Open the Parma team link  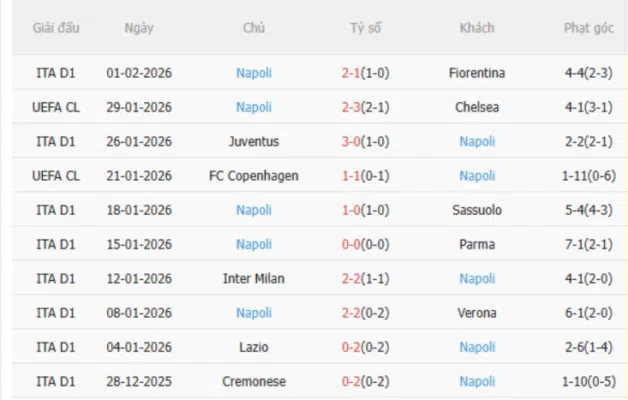(x=477, y=244)
